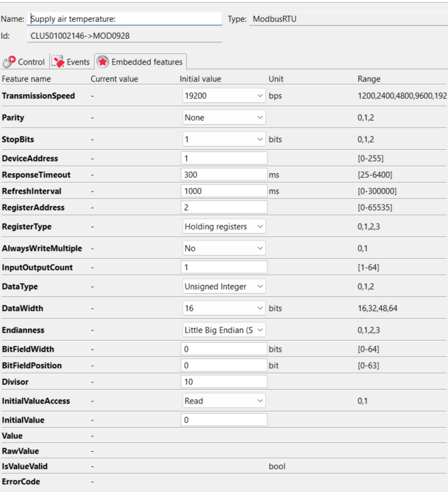Select the Parity feature label
448x492 pixels.
pos(13,118)
